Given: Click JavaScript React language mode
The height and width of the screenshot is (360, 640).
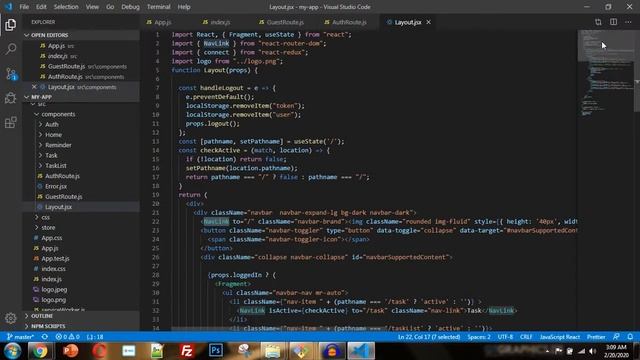Looking at the screenshot, I should [x=560, y=337].
